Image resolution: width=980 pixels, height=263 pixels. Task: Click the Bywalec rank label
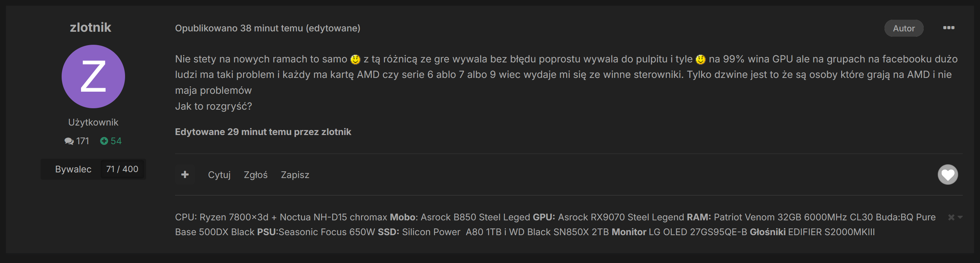73,169
